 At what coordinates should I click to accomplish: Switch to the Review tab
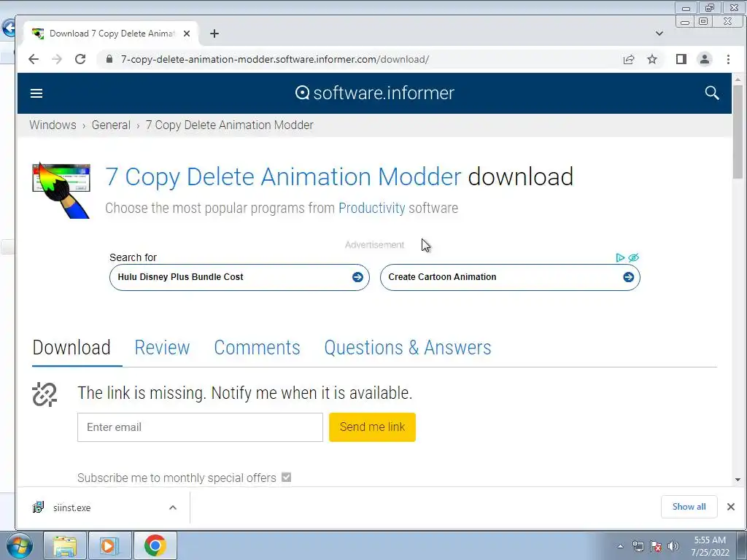pos(162,348)
